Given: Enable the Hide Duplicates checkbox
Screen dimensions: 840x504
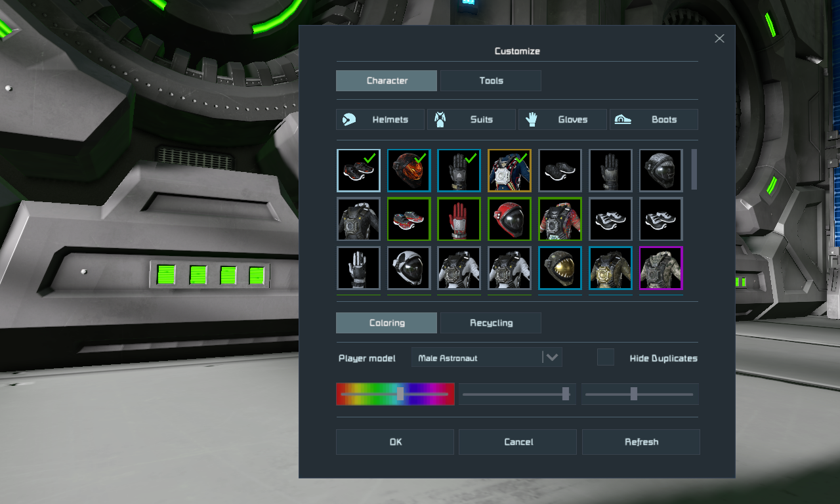Looking at the screenshot, I should [x=605, y=358].
